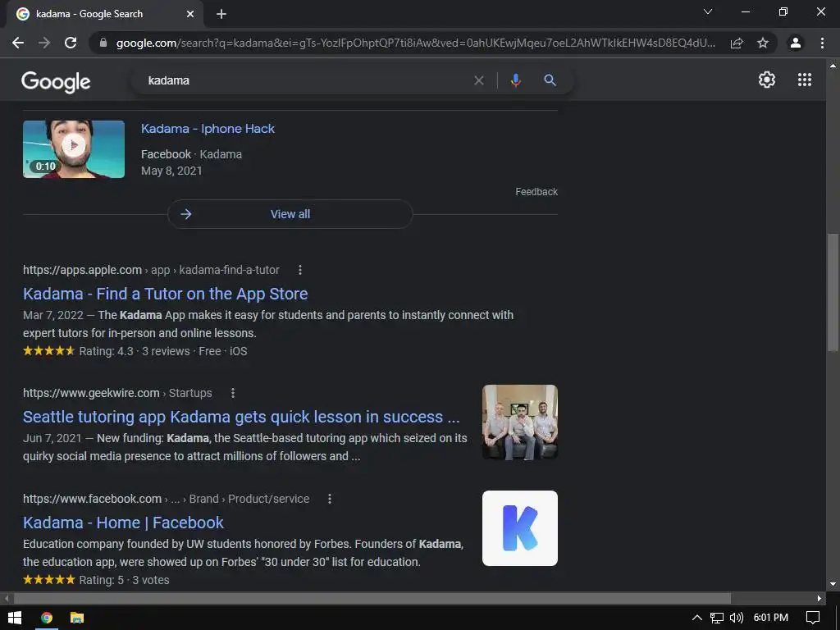The height and width of the screenshot is (630, 840).
Task: Click the apps.apple.com result URL
Action: (151, 270)
